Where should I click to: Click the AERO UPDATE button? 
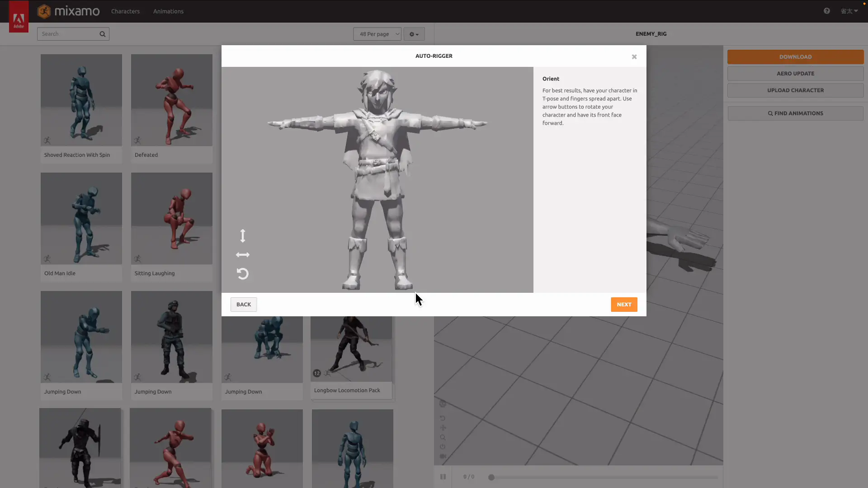795,74
